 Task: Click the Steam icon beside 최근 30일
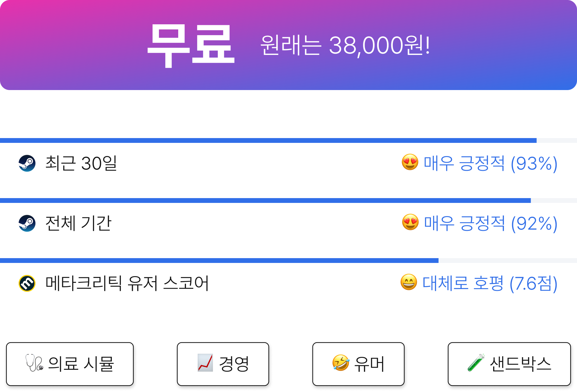tap(27, 163)
